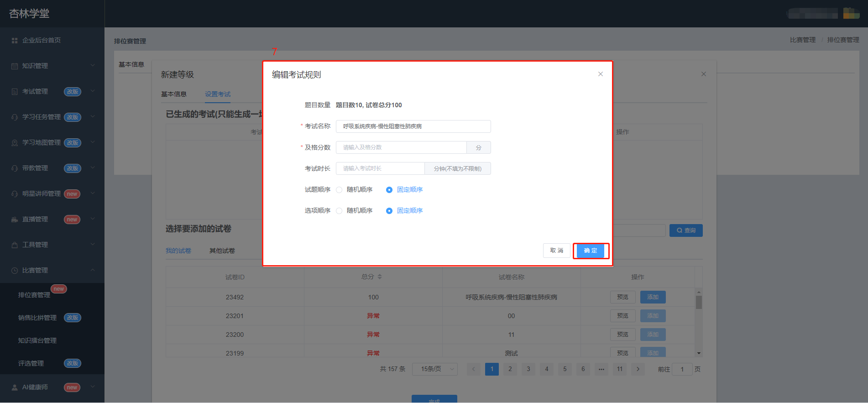The height and width of the screenshot is (403, 868).
Task: Click 预览 for paper 23201
Action: 623,316
